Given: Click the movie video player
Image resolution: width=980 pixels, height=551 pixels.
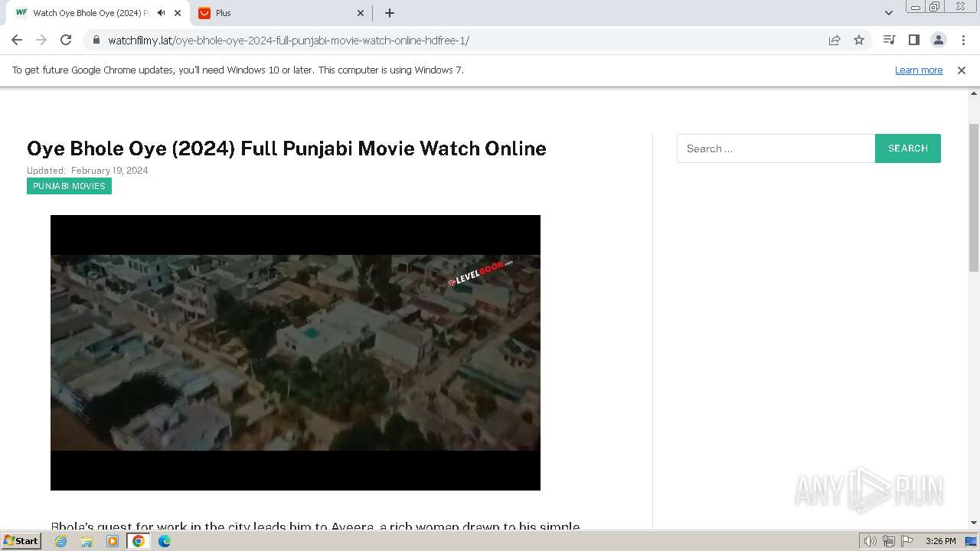Looking at the screenshot, I should pyautogui.click(x=296, y=353).
